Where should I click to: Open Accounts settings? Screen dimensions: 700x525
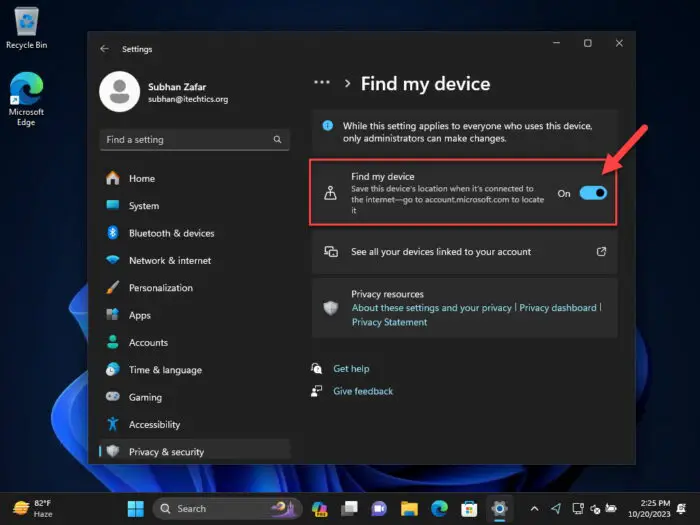point(195,342)
